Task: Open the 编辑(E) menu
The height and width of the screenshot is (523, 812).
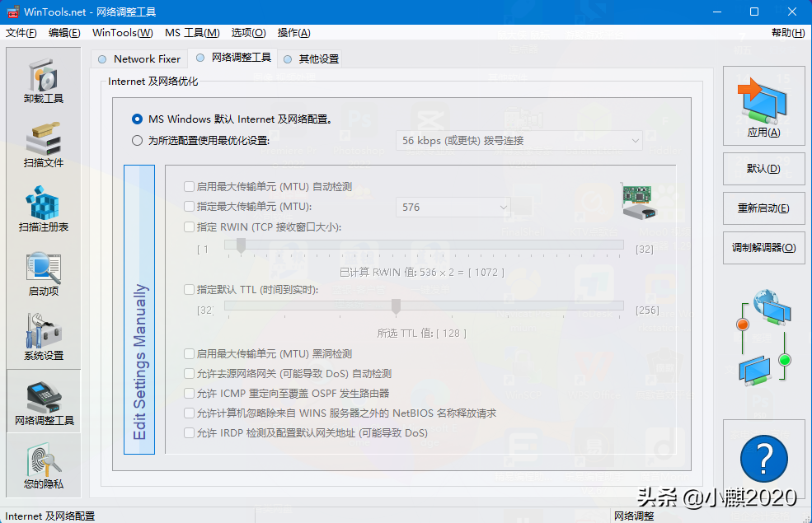Action: [x=65, y=33]
